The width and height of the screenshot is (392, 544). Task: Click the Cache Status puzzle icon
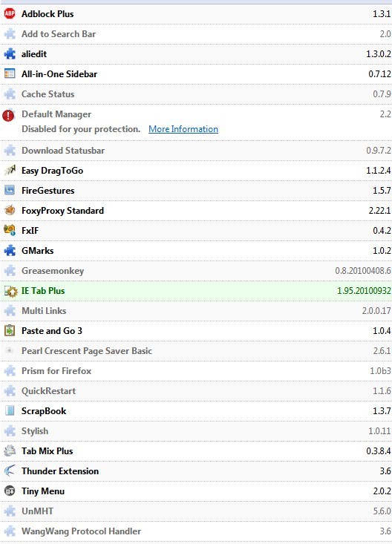point(10,94)
